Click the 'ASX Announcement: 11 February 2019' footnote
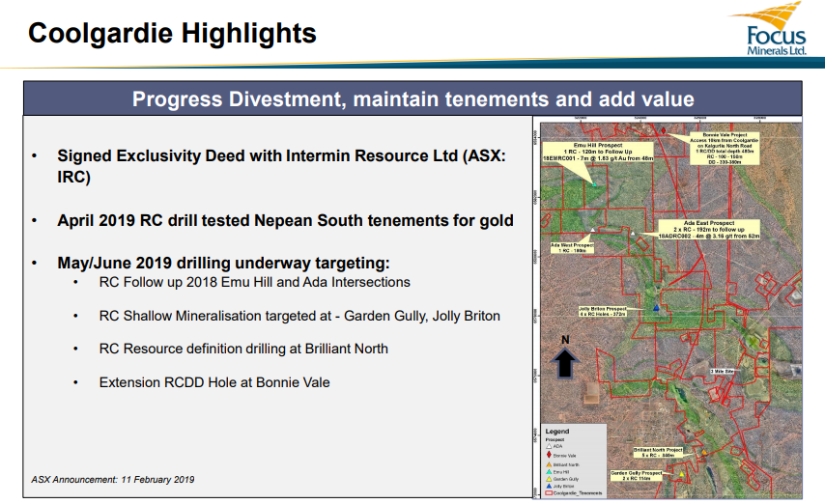The width and height of the screenshot is (825, 504). pos(113,480)
